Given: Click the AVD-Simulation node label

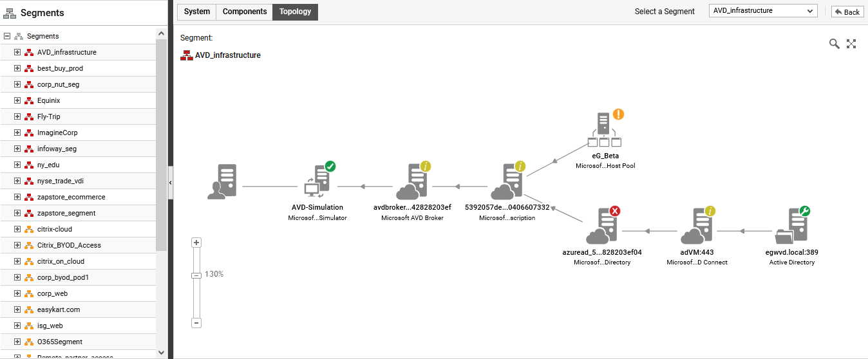Looking at the screenshot, I should (x=317, y=208).
